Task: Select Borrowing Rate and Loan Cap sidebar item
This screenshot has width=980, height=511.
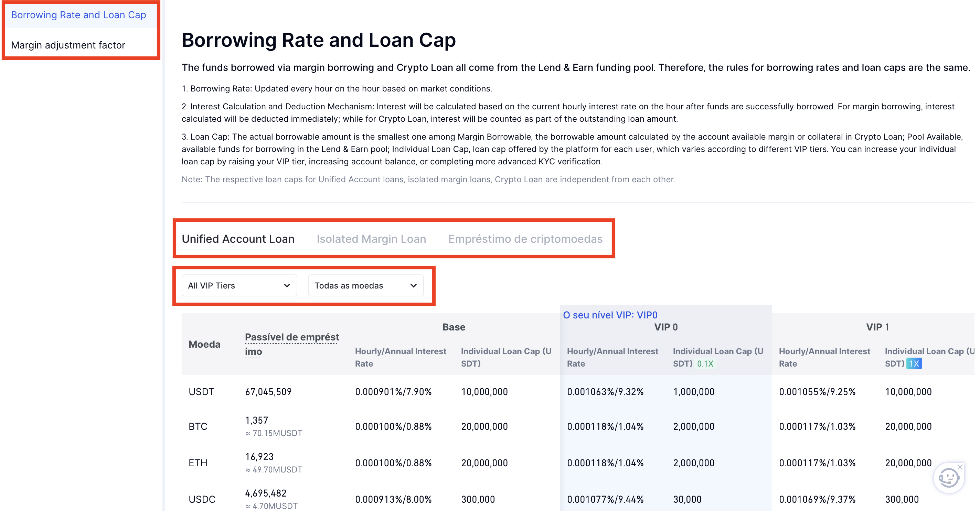Action: coord(78,15)
